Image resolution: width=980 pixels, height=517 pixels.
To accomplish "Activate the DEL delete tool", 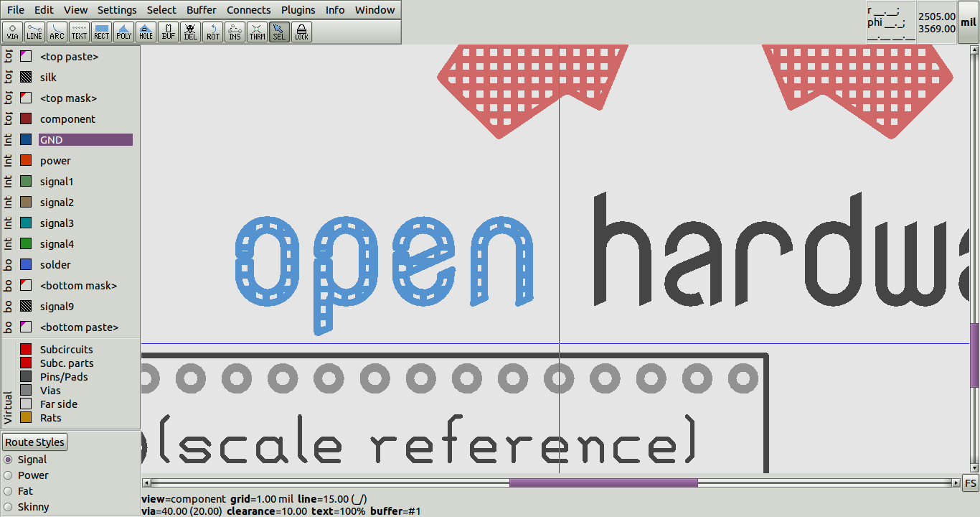I will click(x=190, y=32).
